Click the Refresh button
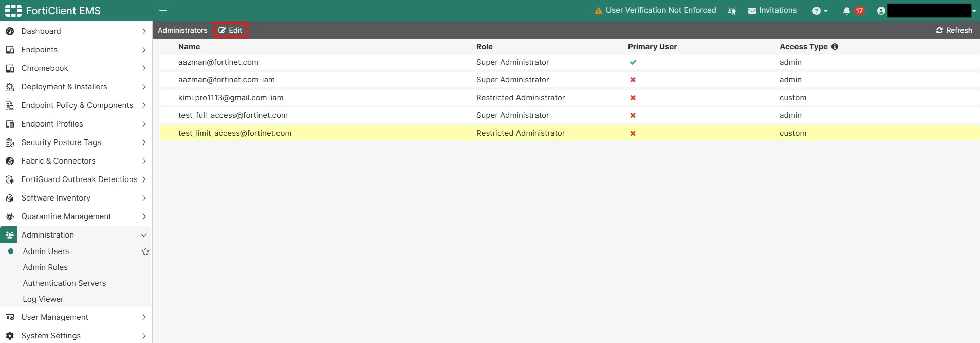Screen dimensions: 980x343 (954, 30)
